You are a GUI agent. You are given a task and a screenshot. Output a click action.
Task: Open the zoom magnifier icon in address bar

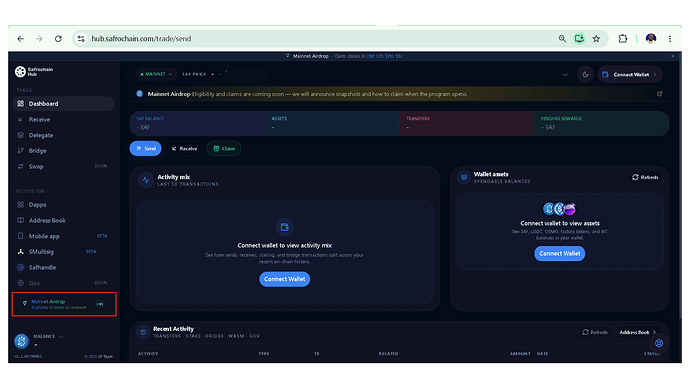(562, 39)
